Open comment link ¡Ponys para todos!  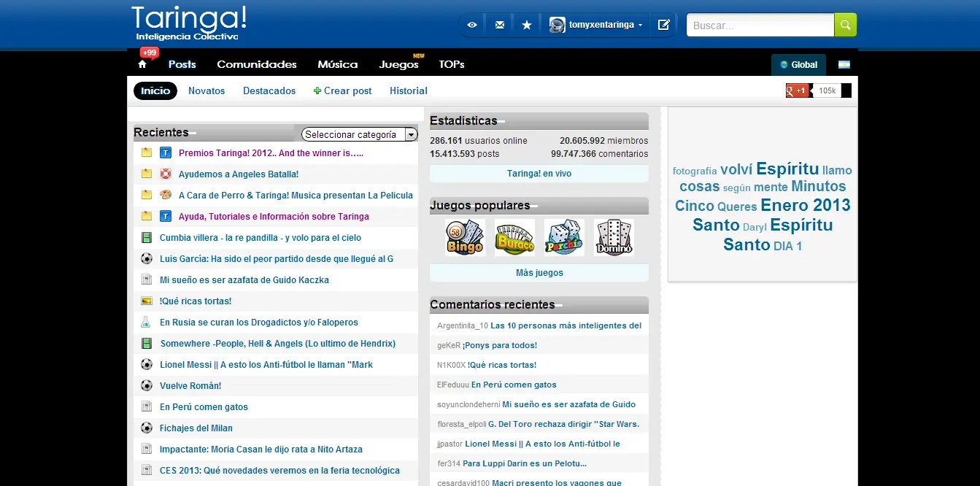[500, 345]
